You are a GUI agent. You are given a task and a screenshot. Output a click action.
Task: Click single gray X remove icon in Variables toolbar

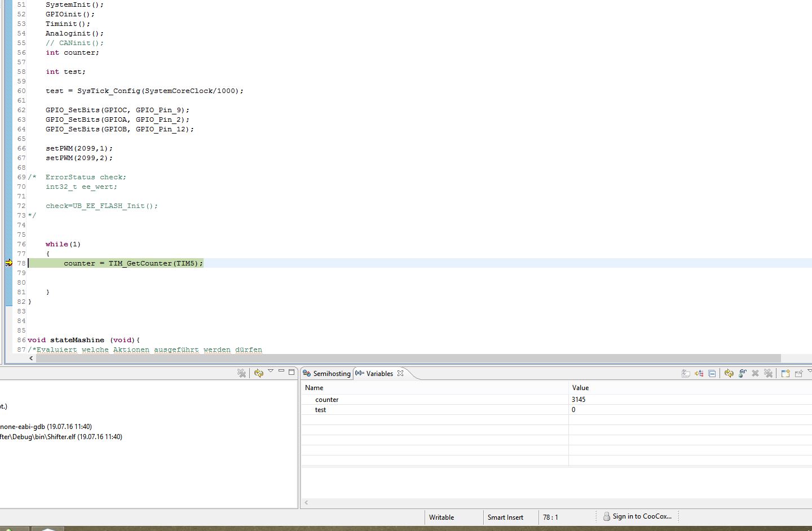(x=756, y=373)
